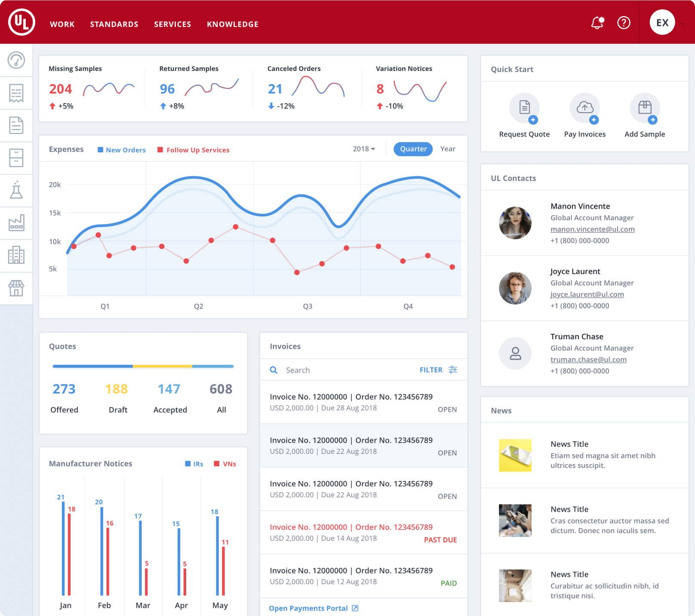This screenshot has height=616, width=695.
Task: Click the help question mark icon
Action: point(624,23)
